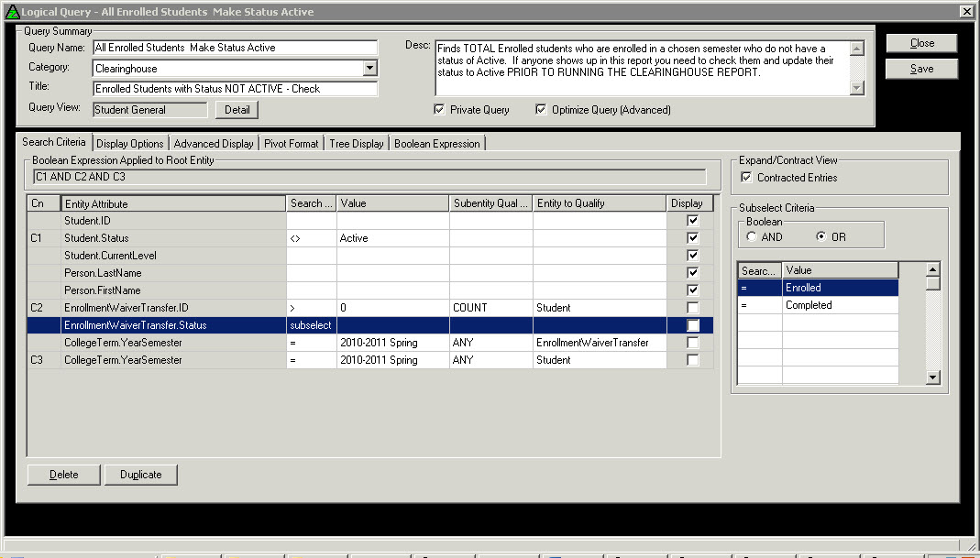
Task: Delete the selected criteria row
Action: [x=63, y=475]
